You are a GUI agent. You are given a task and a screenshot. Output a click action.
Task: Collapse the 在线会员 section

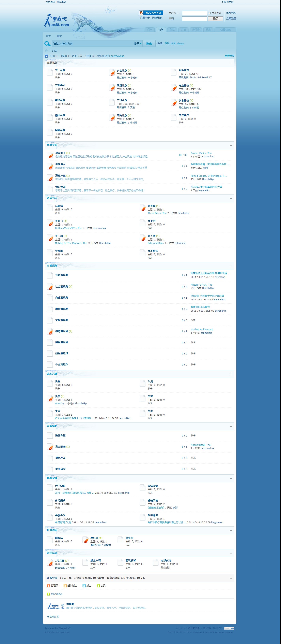231,578
